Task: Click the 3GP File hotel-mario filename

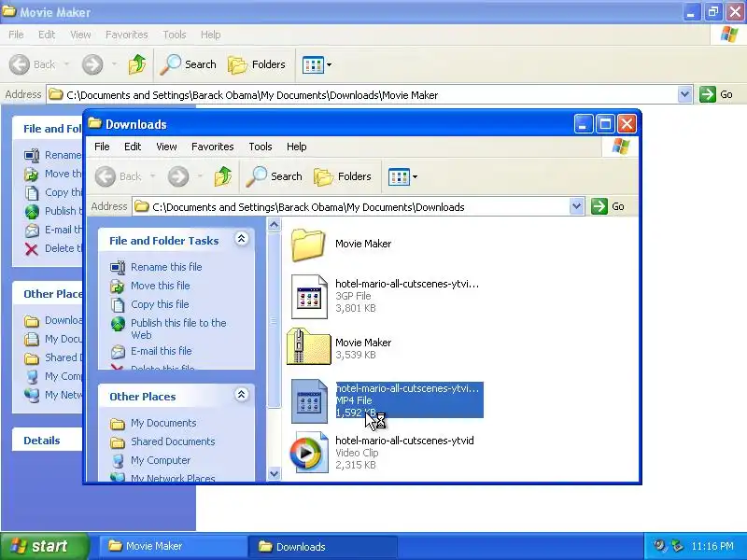Action: click(x=407, y=284)
